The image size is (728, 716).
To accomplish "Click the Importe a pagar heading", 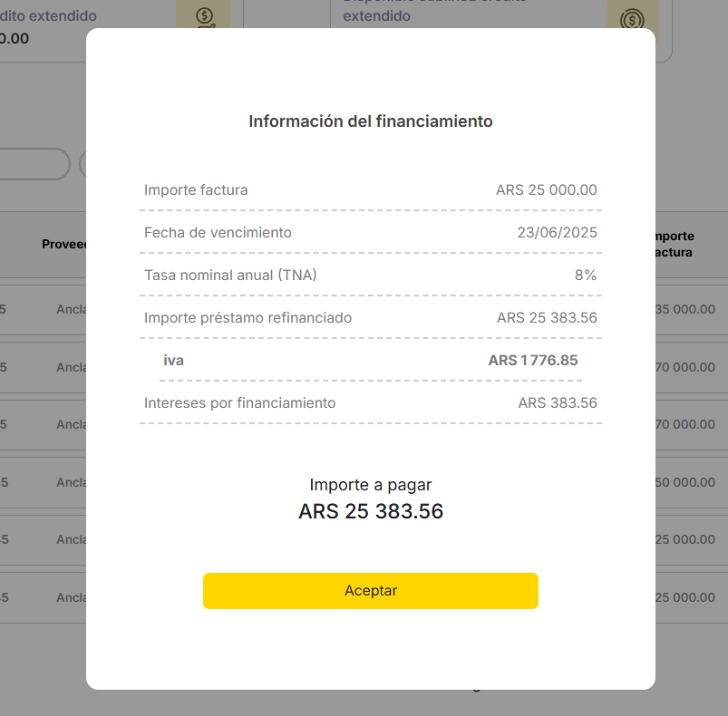I will pyautogui.click(x=370, y=485).
